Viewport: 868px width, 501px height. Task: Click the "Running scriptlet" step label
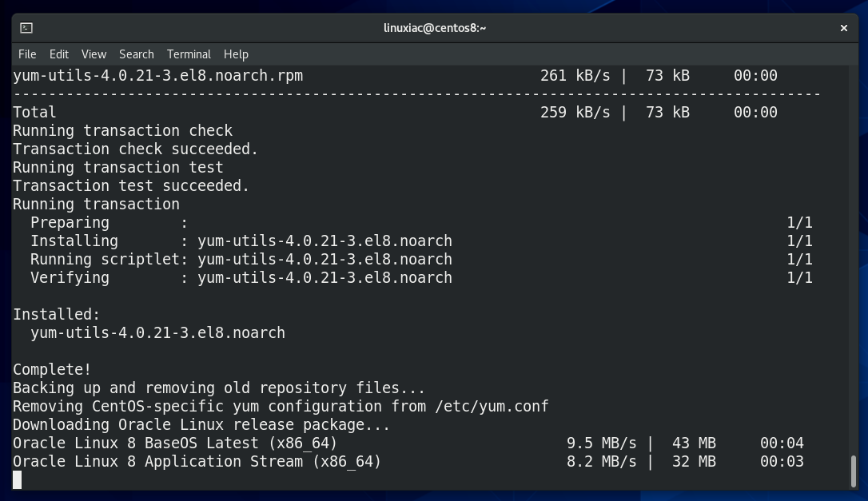(x=106, y=259)
